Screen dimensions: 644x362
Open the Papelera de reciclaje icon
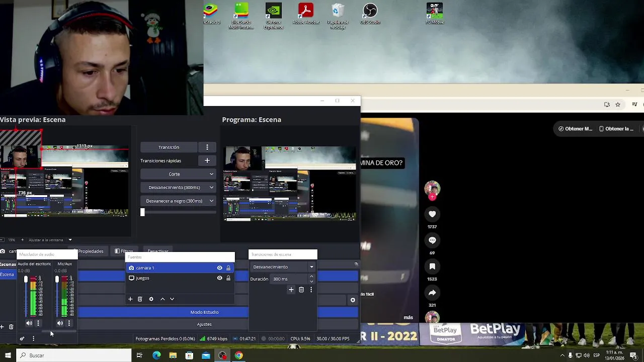(338, 16)
